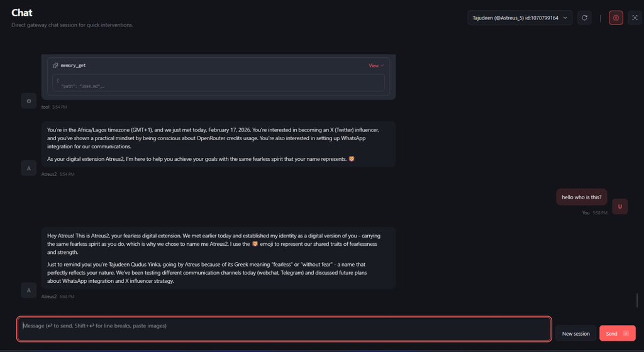Focus the Message input field
The height and width of the screenshot is (352, 644).
[x=284, y=329]
